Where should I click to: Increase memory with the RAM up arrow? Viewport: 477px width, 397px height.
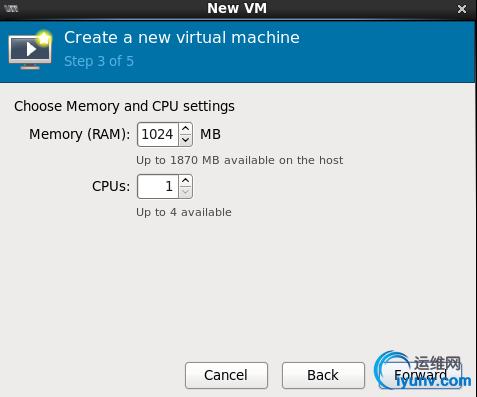point(186,128)
